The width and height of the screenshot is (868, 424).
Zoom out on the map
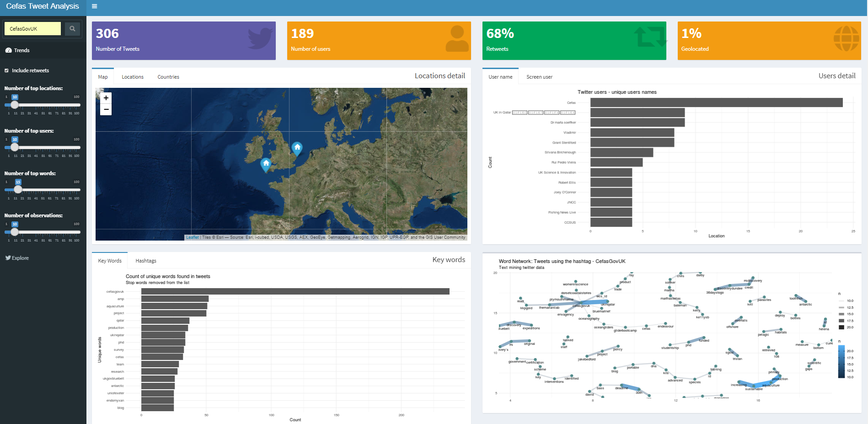point(106,109)
